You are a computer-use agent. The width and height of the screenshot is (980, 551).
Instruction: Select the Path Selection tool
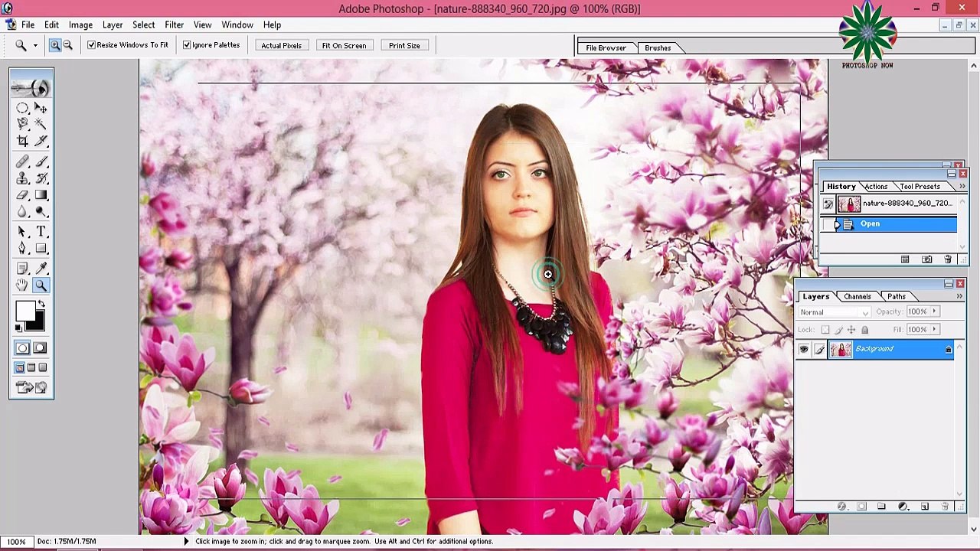click(22, 231)
